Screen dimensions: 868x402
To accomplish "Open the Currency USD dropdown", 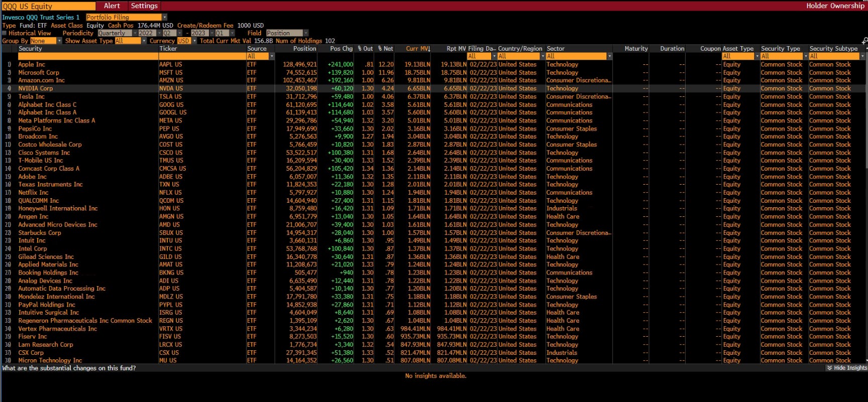I will (187, 41).
